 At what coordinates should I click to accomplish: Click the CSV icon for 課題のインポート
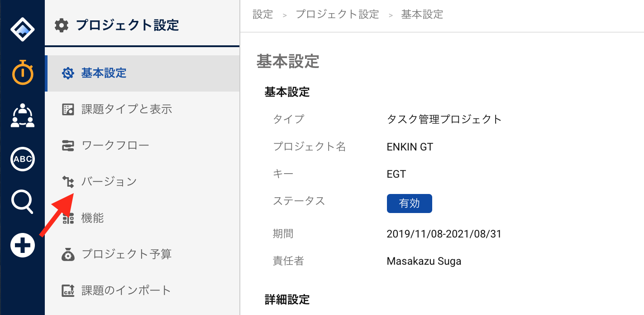coord(68,291)
